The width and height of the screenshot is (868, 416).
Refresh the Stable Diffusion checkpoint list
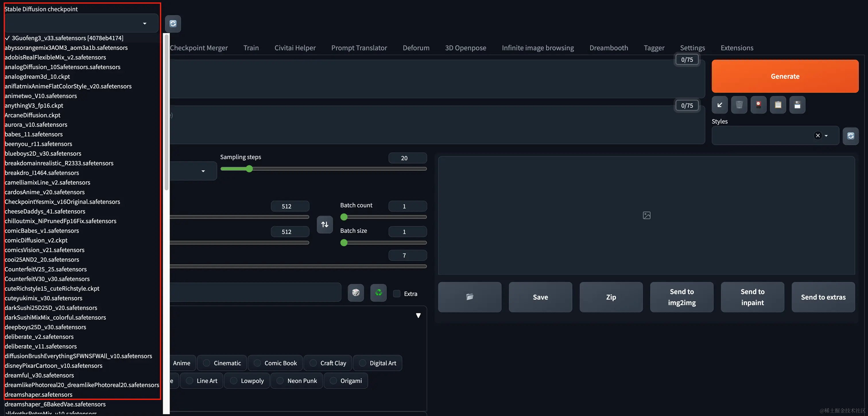coord(173,24)
